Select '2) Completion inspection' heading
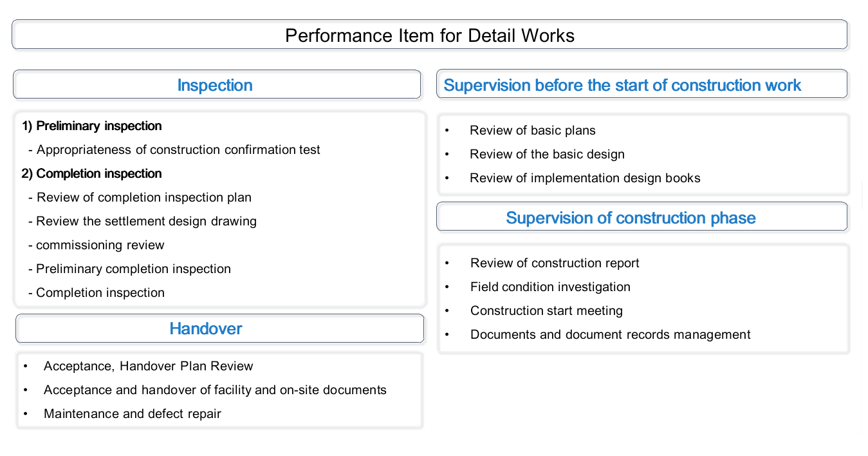 click(92, 173)
